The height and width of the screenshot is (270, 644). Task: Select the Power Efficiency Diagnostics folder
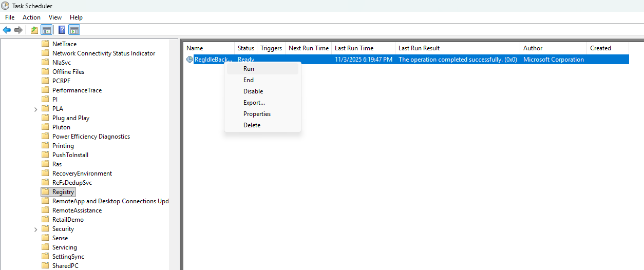tap(91, 137)
